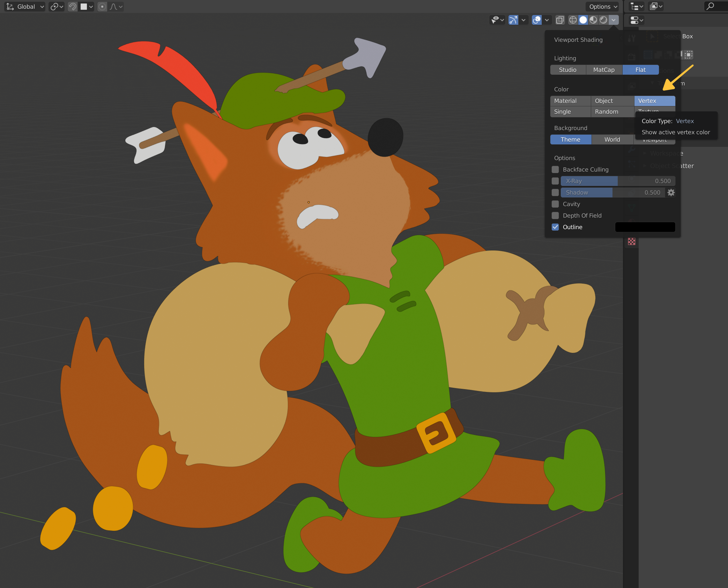Set color type to Random
The width and height of the screenshot is (728, 588).
(x=607, y=112)
